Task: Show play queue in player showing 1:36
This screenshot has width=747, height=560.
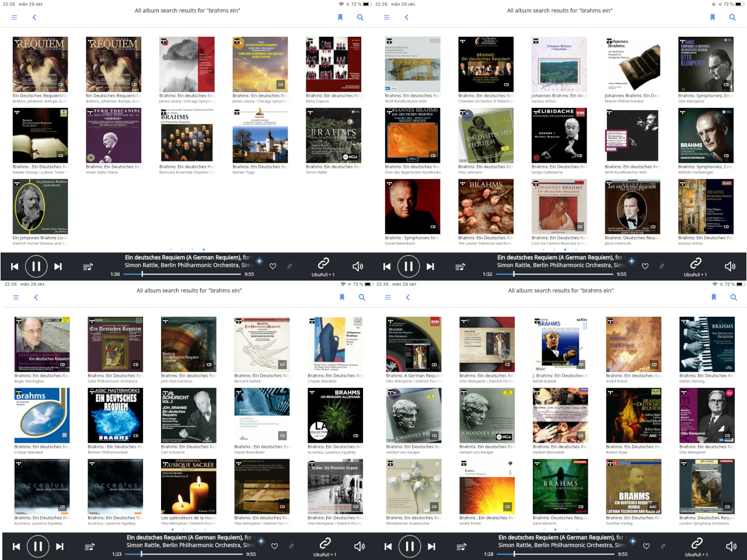Action: point(88,267)
